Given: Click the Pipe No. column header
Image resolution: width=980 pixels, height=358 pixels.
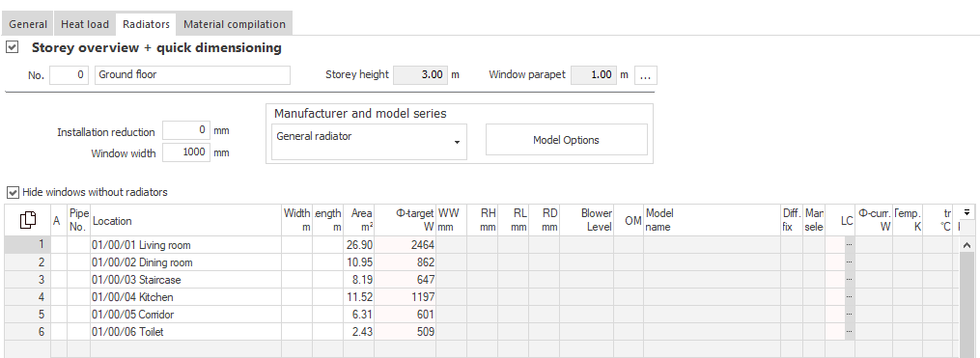Looking at the screenshot, I should 79,221.
